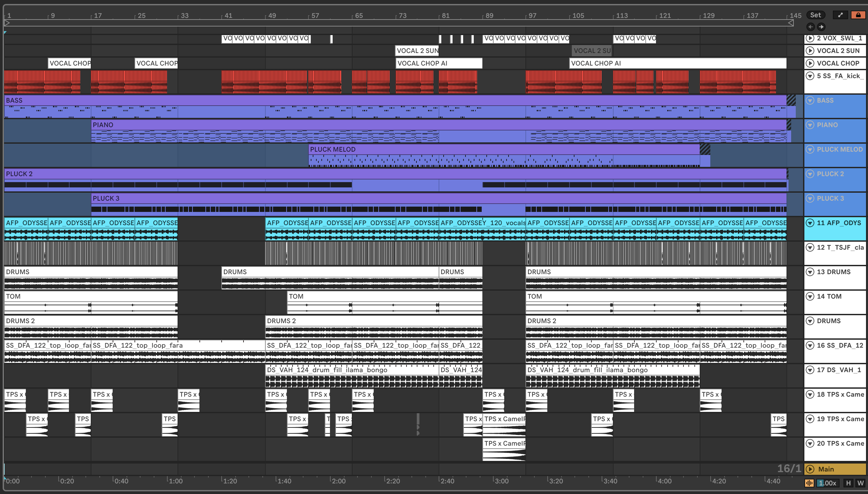Select the PIANO MIDI clip header

439,125
